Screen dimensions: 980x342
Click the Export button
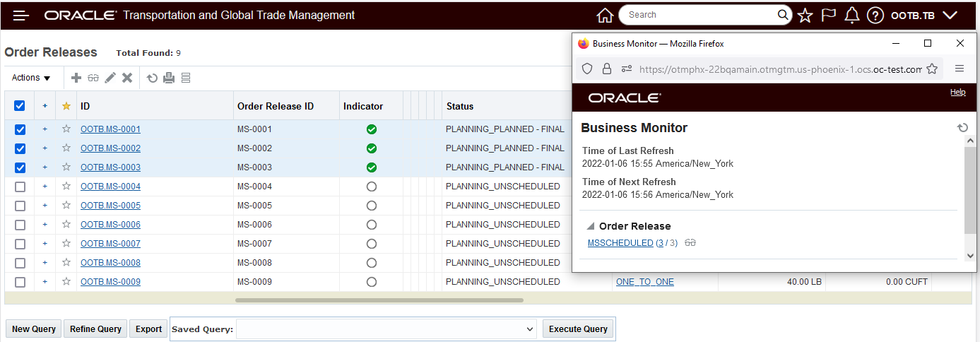[x=149, y=329]
